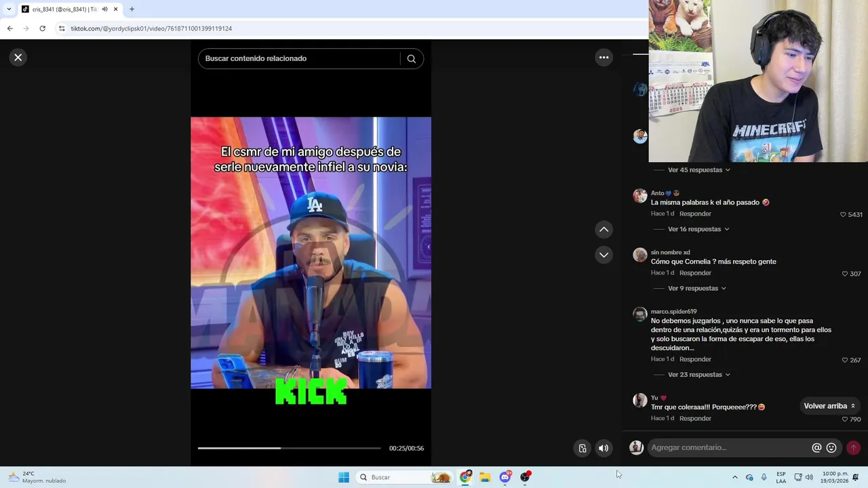Mute the video with speaker icon

pyautogui.click(x=604, y=448)
